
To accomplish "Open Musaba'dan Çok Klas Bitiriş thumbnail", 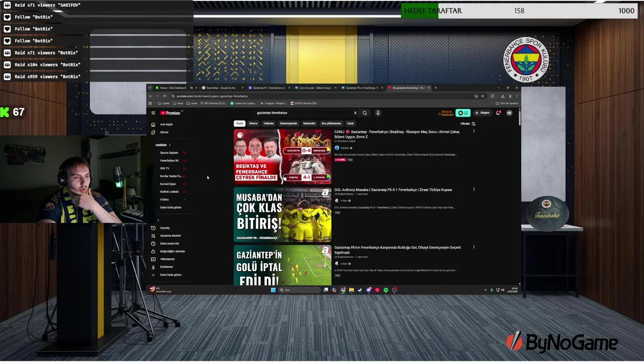I will click(282, 215).
